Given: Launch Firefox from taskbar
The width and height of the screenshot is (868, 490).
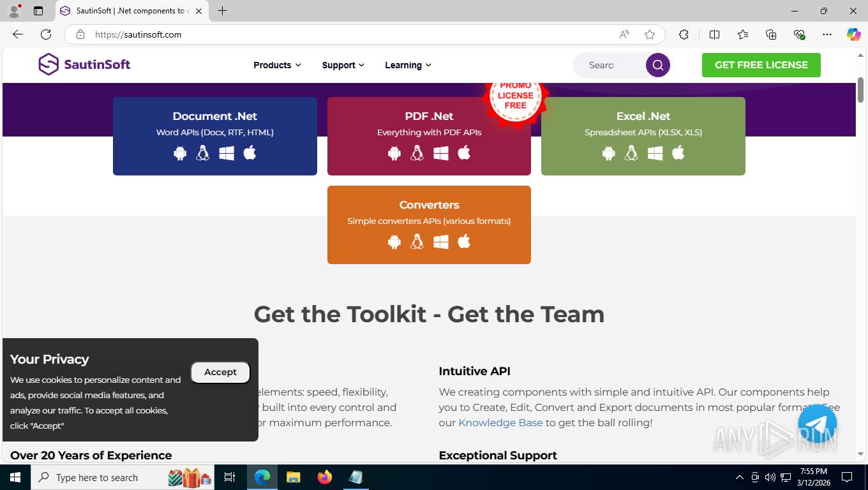Looking at the screenshot, I should click(x=325, y=477).
